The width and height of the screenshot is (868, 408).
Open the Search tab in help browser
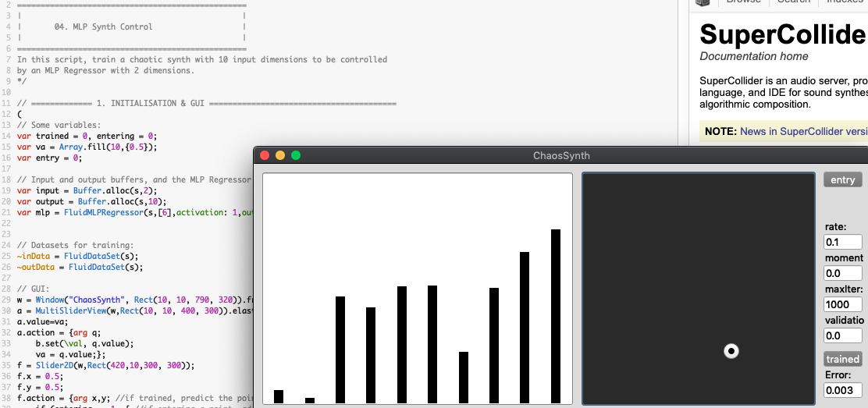[793, 2]
